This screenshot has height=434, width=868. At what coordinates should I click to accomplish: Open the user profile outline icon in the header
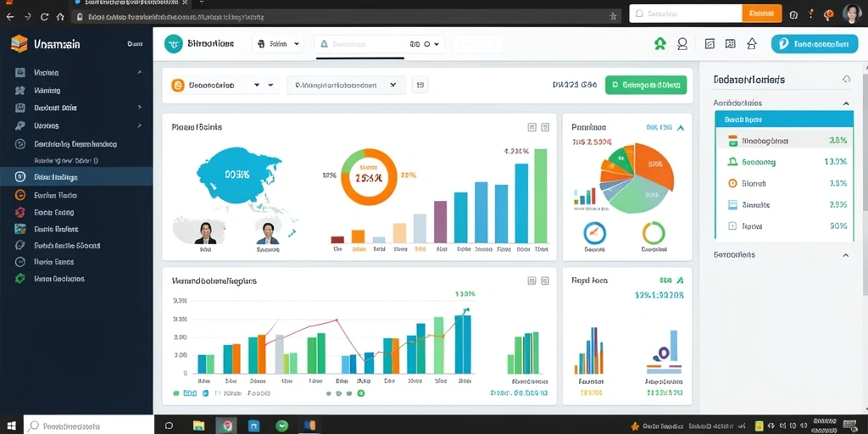tap(682, 44)
